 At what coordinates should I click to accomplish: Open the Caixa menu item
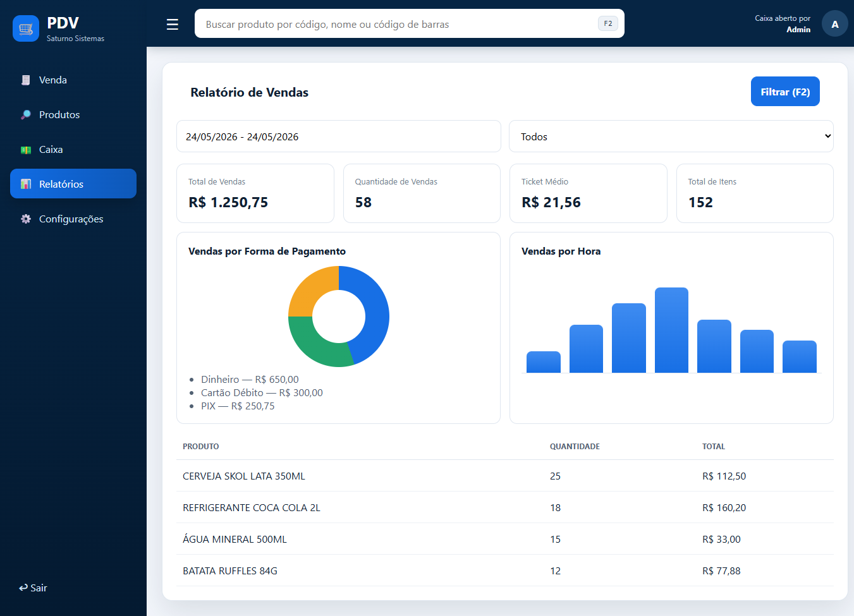coord(73,149)
